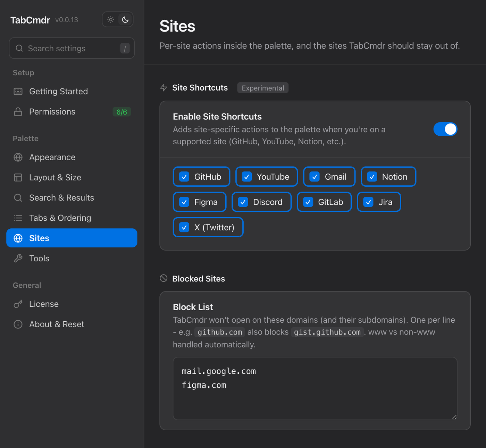
Task: Uncheck the YouTube shortcut checkbox
Action: 247,177
